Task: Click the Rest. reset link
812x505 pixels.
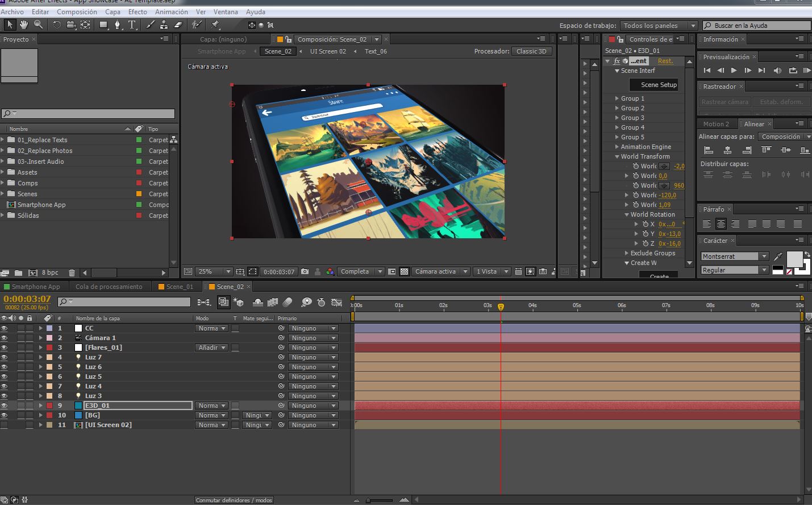Action: click(x=665, y=61)
